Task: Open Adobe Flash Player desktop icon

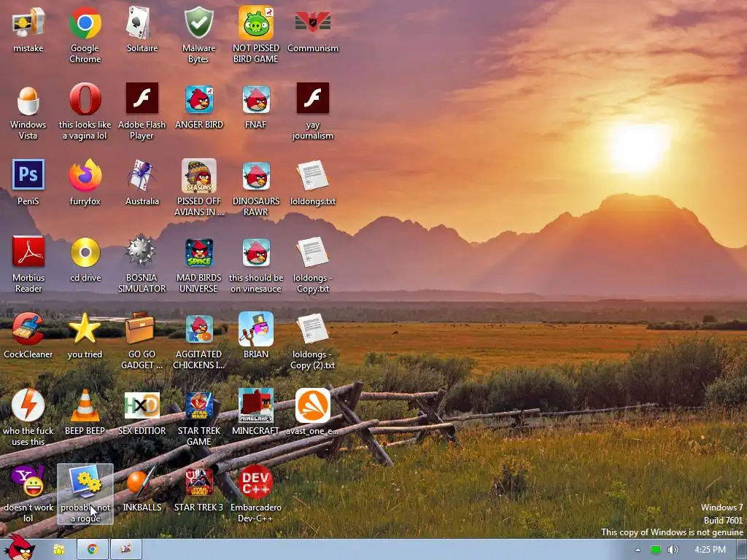Action: (x=142, y=98)
